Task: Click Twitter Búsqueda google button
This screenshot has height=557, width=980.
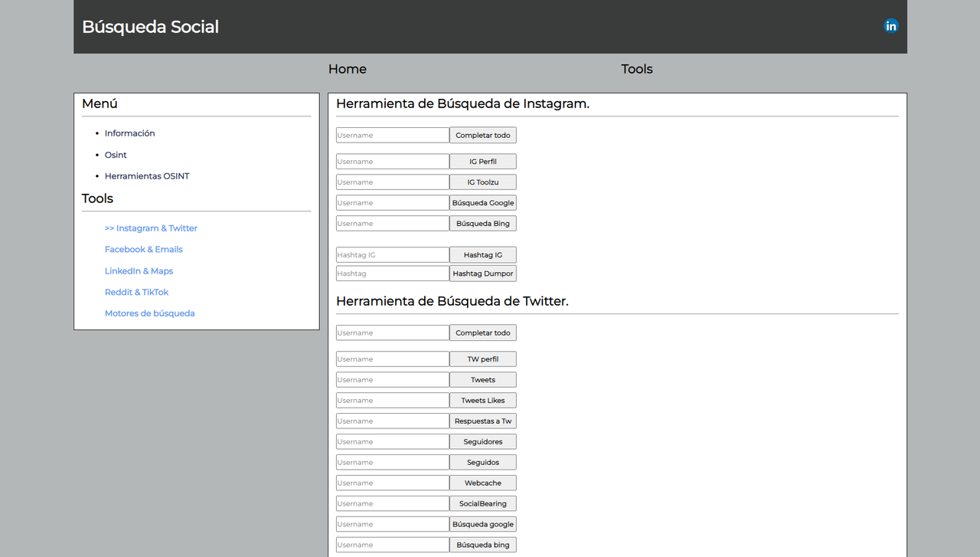Action: 483,525
